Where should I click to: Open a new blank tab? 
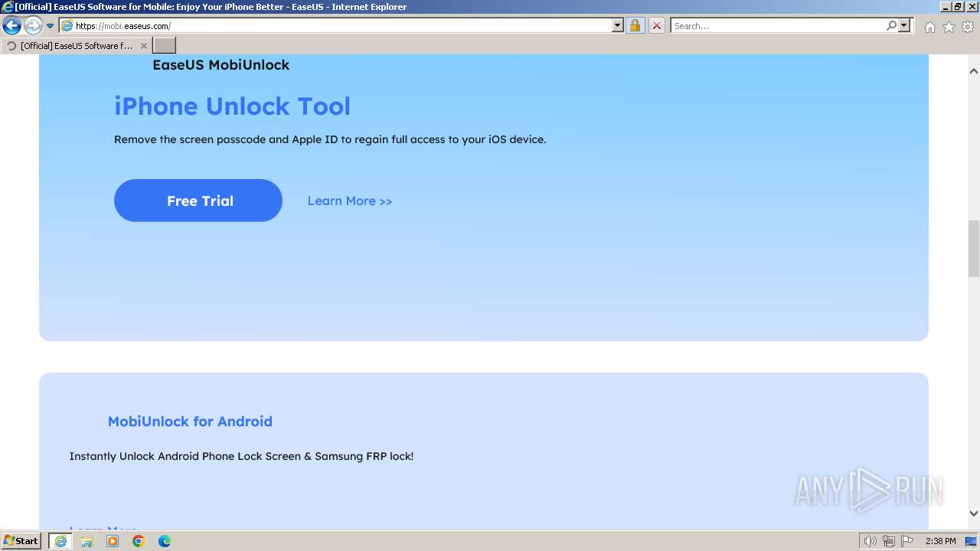pyautogui.click(x=164, y=46)
